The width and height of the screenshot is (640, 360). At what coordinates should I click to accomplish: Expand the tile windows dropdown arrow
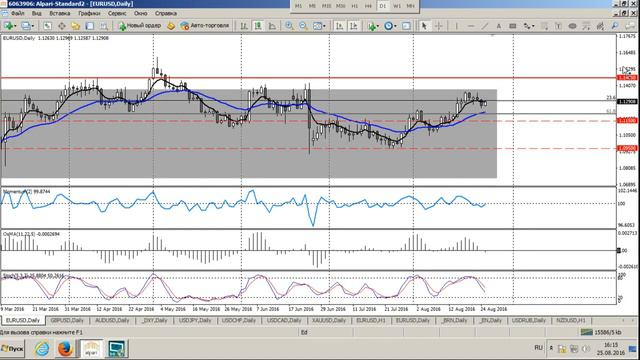click(x=324, y=26)
